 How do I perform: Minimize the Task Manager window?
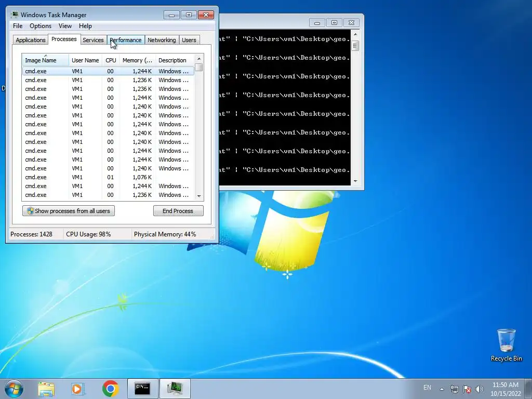(x=171, y=15)
